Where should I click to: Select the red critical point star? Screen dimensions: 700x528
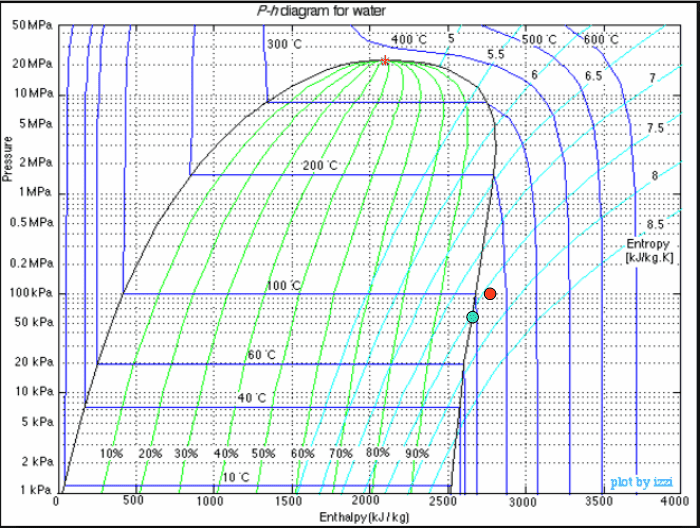coord(385,61)
